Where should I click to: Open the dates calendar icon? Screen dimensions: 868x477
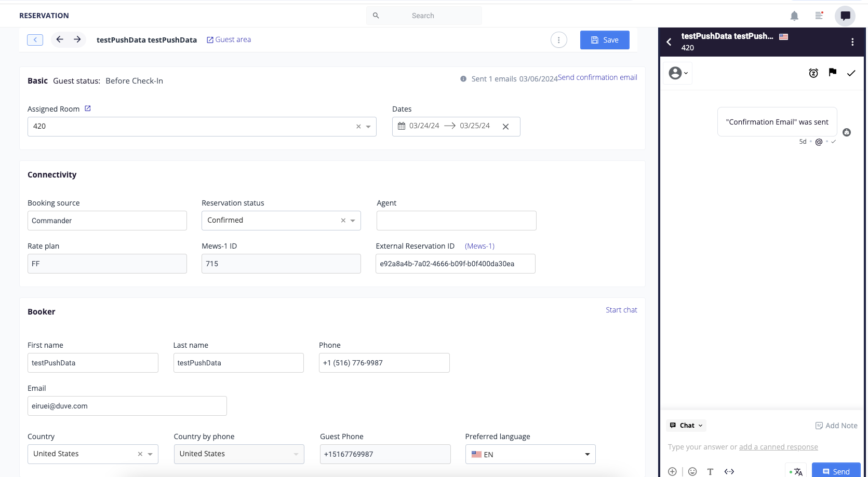coord(402,126)
